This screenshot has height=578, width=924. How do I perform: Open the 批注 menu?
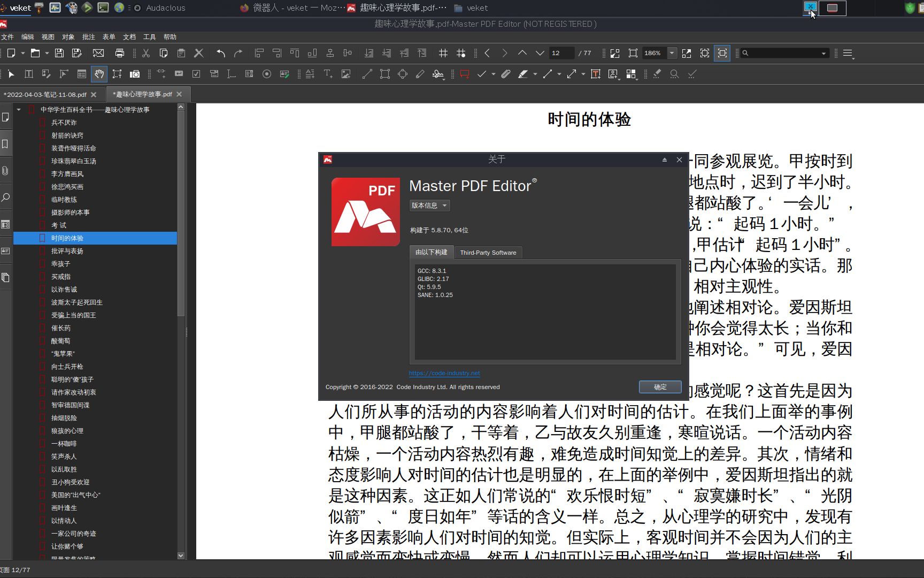click(x=89, y=37)
